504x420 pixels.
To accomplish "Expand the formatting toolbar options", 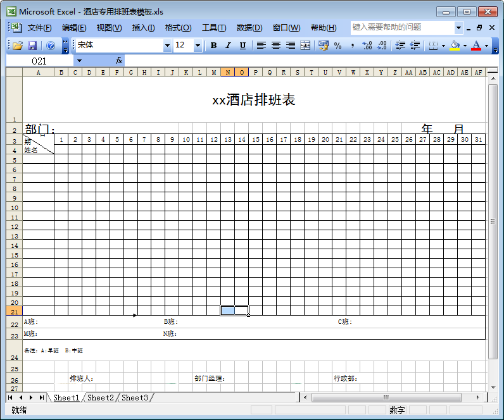I will 496,46.
